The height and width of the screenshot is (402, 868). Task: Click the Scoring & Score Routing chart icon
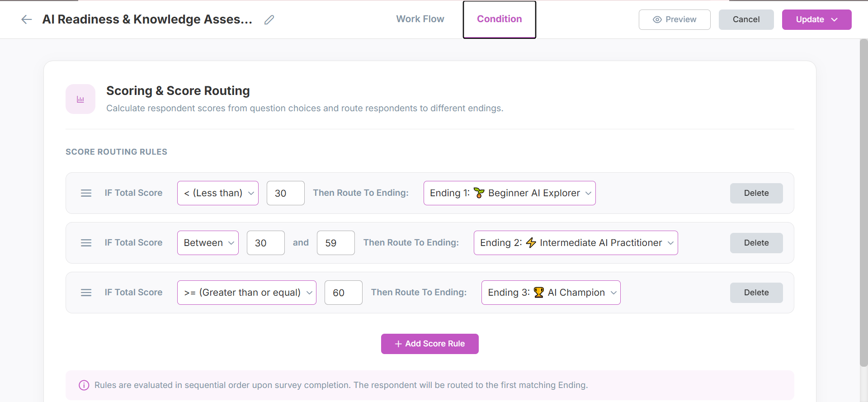point(80,99)
